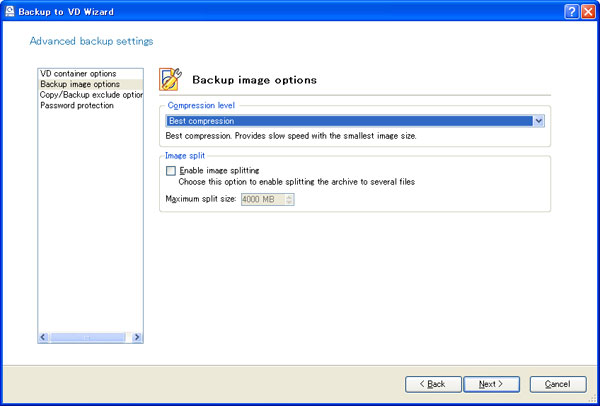This screenshot has width=600, height=406.
Task: Open help with the question mark button
Action: click(570, 10)
